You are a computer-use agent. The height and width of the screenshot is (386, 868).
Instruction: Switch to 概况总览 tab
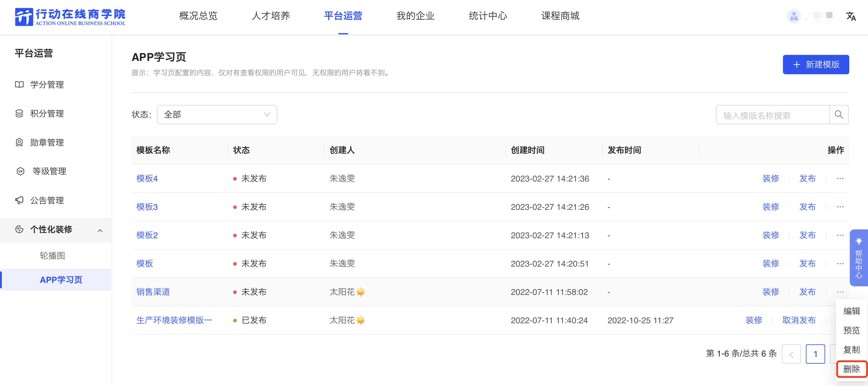coord(198,16)
